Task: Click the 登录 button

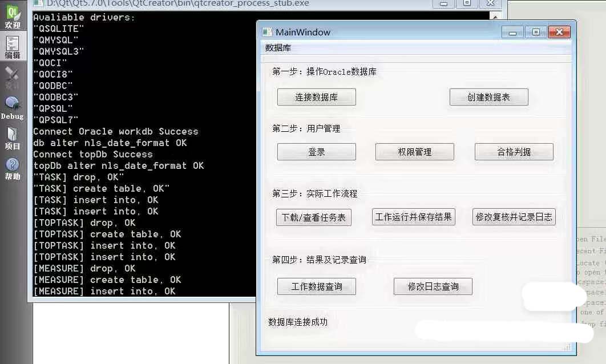Action: click(x=316, y=152)
